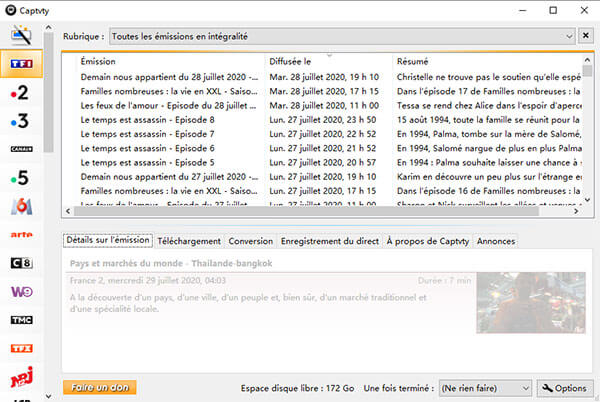Switch to the Conversion tab
Viewport: 600px width, 402px height.
point(251,241)
